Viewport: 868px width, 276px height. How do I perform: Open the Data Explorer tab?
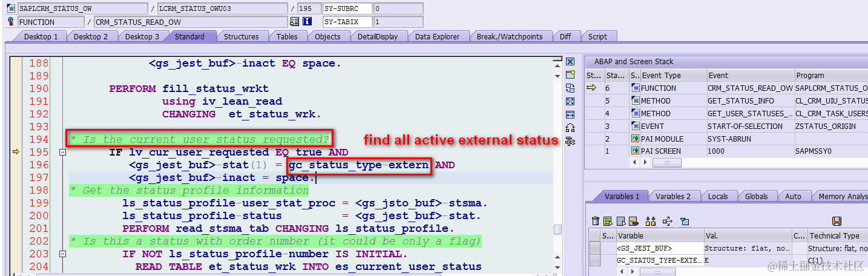pyautogui.click(x=437, y=37)
